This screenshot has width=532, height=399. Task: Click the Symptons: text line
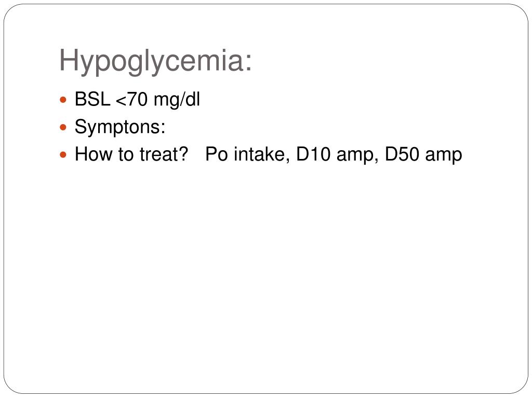120,128
